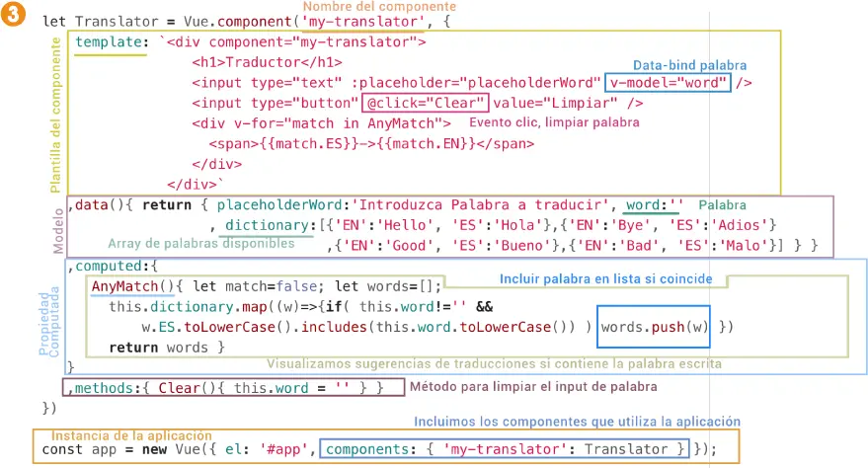Select the 'template:' keyword
This screenshot has height=468, width=868.
pyautogui.click(x=112, y=42)
